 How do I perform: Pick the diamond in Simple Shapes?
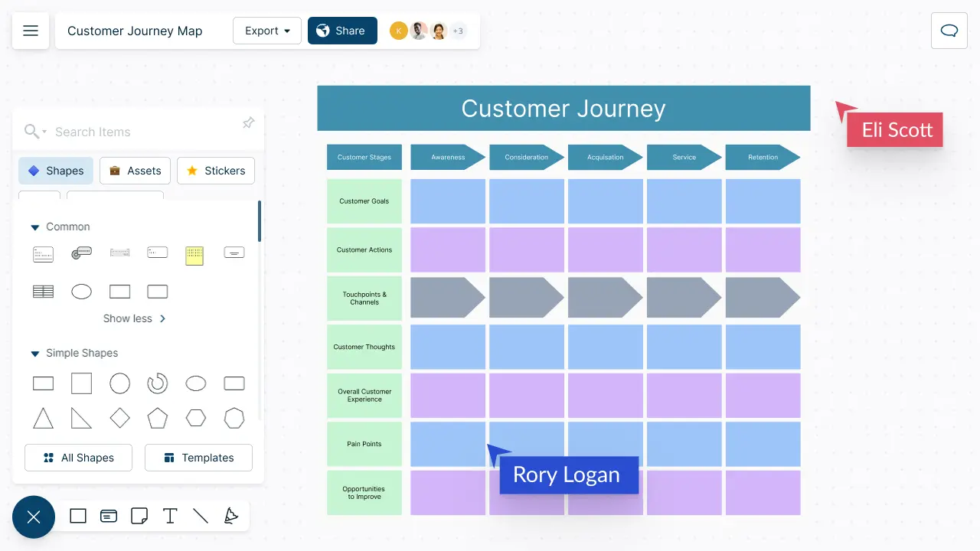[x=119, y=418]
